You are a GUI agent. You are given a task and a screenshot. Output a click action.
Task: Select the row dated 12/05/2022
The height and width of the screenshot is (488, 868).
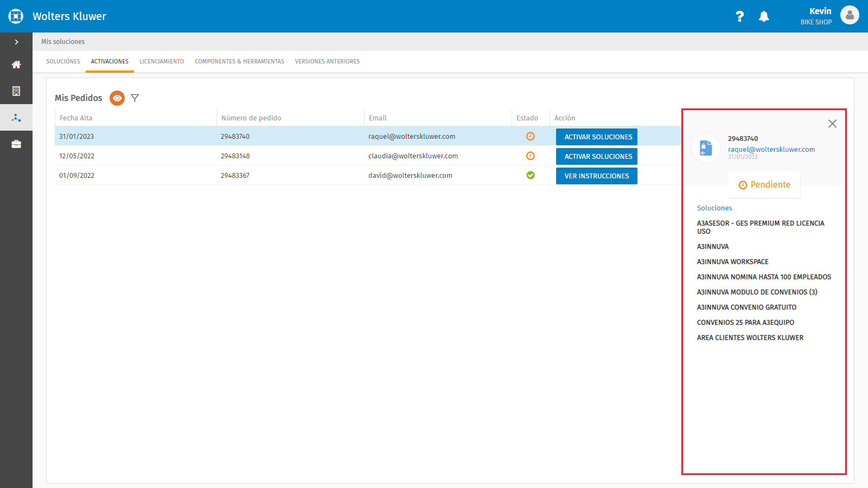368,156
